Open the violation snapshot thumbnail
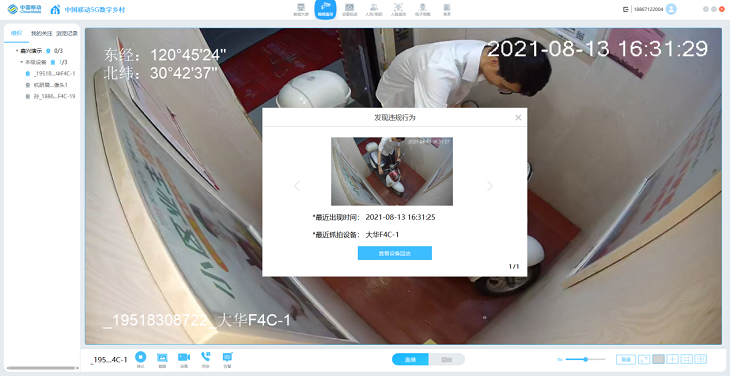The height and width of the screenshot is (376, 730). pos(392,171)
